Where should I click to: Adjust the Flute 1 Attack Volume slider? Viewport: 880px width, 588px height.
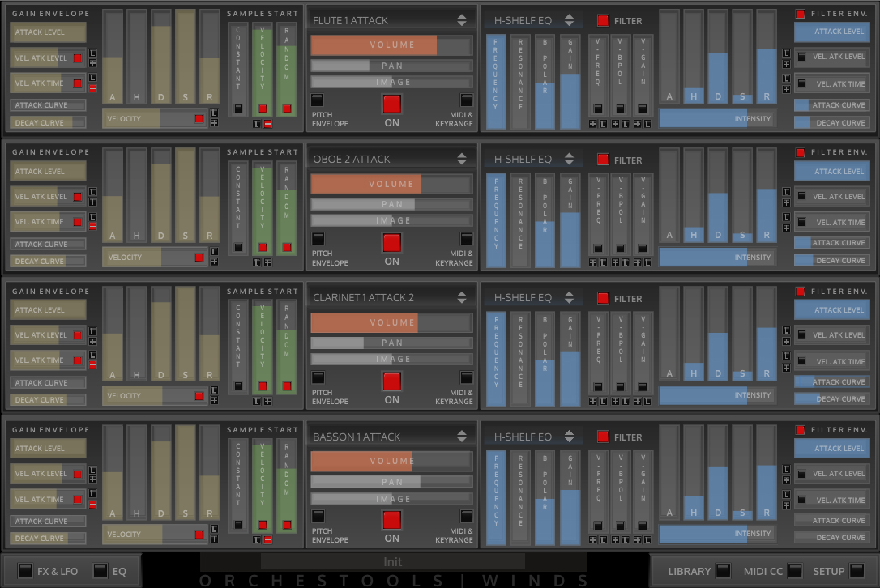(x=391, y=45)
